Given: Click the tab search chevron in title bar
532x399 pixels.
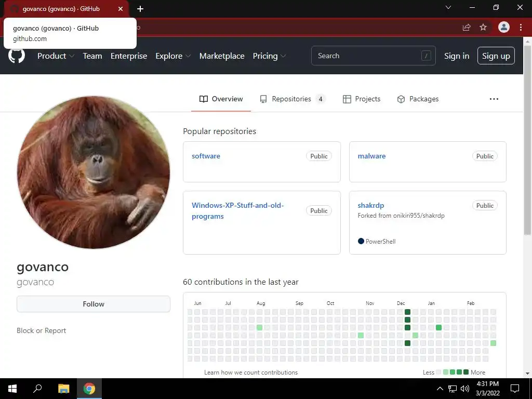Looking at the screenshot, I should 448,7.
